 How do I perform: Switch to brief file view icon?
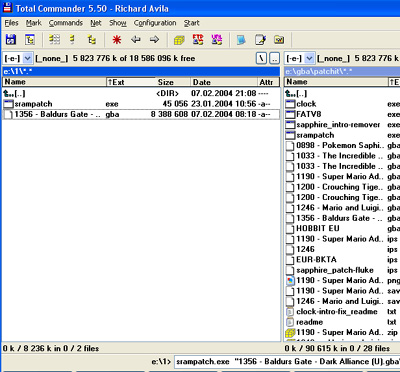[x=54, y=40]
